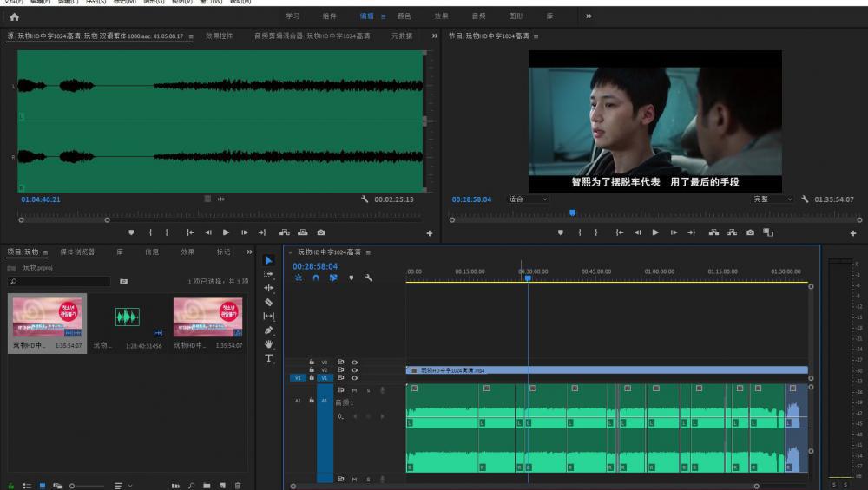The width and height of the screenshot is (868, 490).
Task: Hide video track V3 with eye icon
Action: (354, 363)
